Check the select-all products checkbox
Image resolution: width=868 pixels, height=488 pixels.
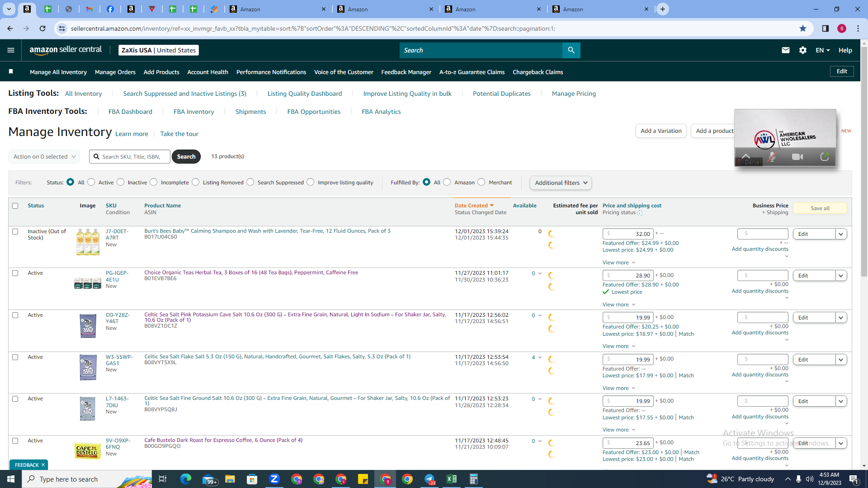click(x=15, y=206)
